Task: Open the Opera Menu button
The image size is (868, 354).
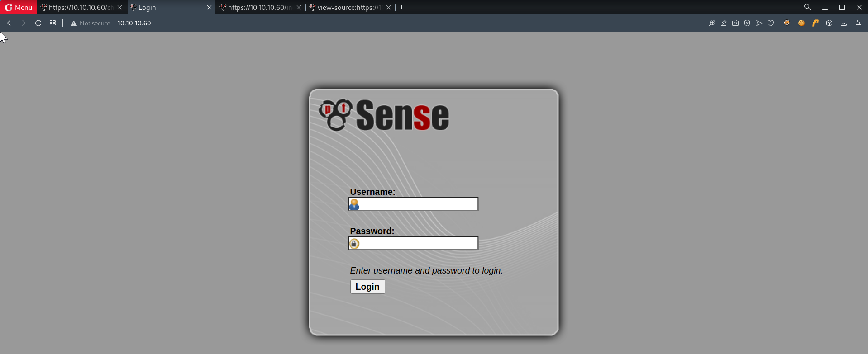Action: (x=19, y=7)
